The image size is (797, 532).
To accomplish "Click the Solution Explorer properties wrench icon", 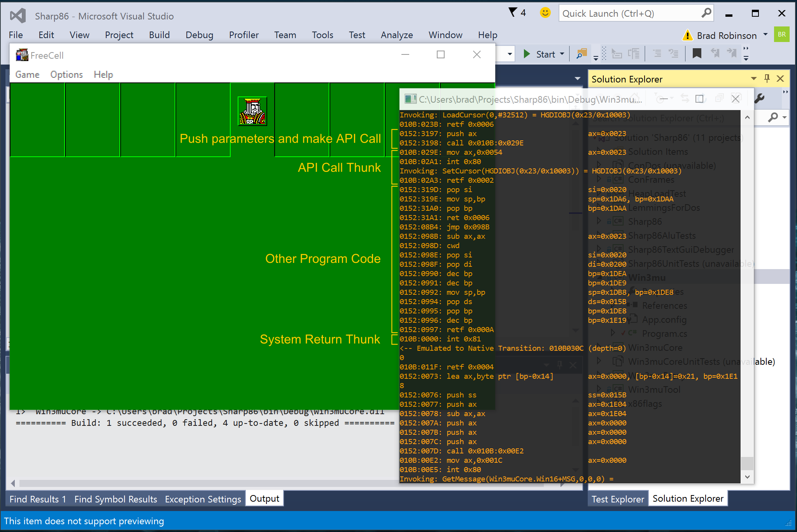I will point(760,99).
